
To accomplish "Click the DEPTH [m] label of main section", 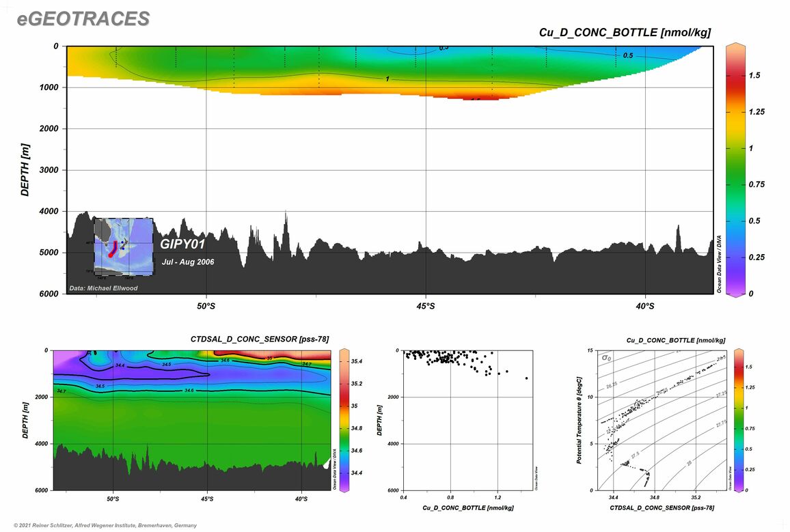I will (25, 169).
